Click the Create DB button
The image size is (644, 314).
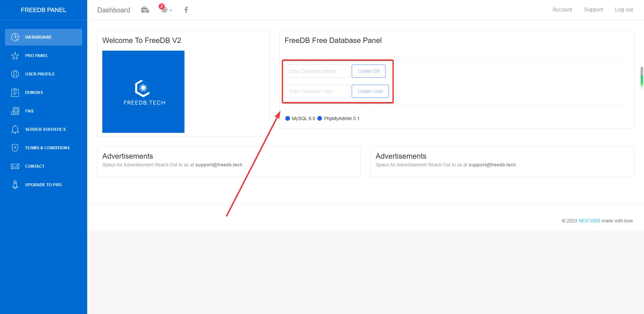(368, 71)
